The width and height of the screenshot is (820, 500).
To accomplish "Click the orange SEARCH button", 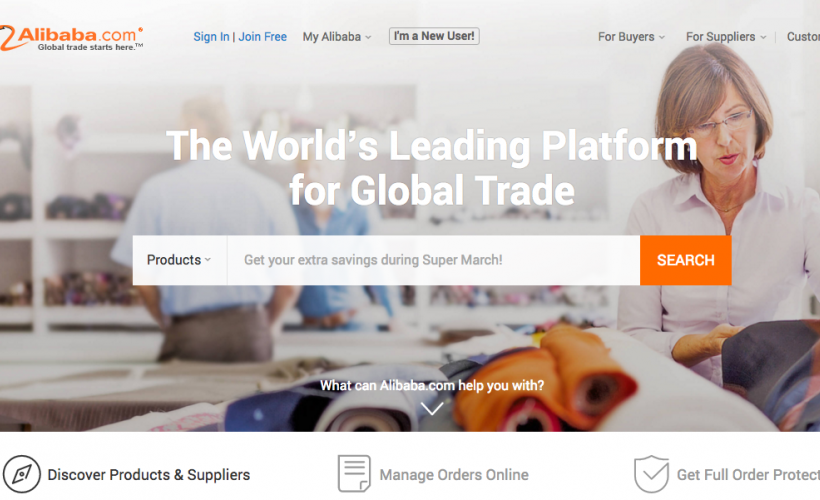I will (x=686, y=260).
